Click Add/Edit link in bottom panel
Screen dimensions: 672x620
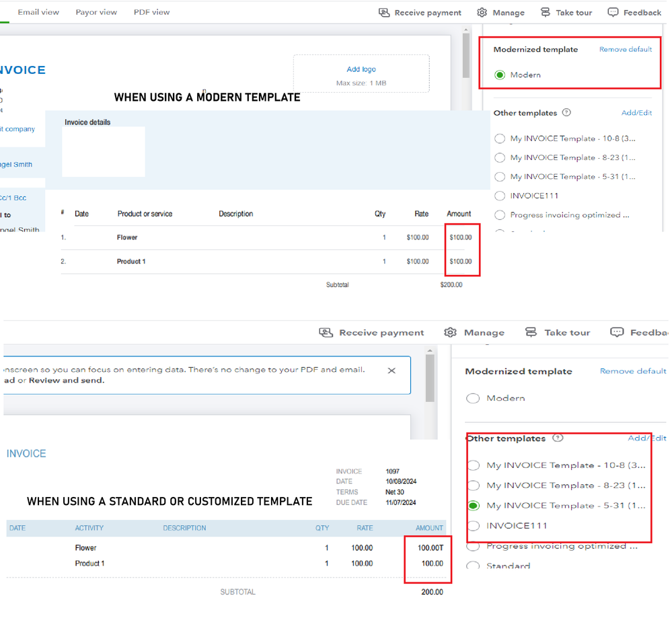[647, 438]
